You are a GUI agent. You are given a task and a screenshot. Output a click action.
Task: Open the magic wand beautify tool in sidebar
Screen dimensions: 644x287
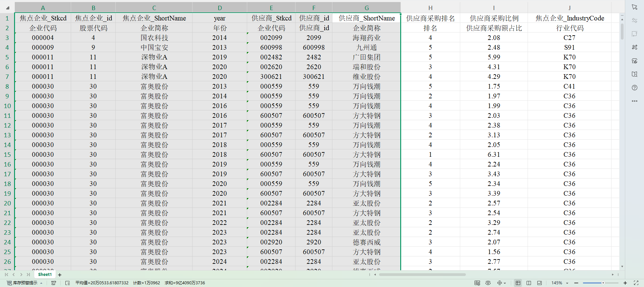(x=634, y=47)
